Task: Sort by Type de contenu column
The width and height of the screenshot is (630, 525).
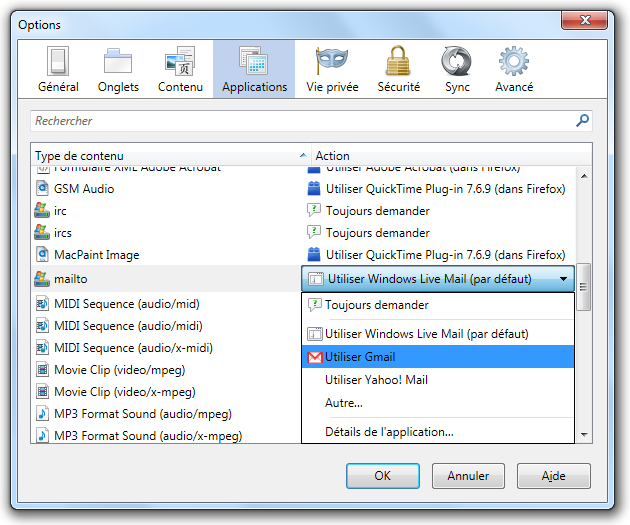Action: [x=170, y=155]
